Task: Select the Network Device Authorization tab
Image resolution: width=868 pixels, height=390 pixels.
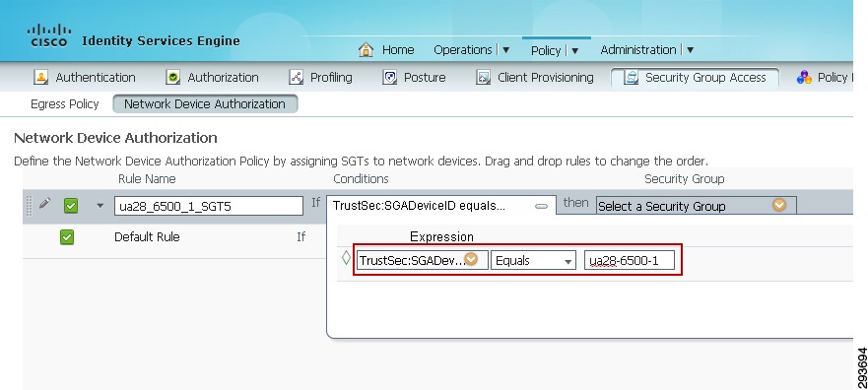Action: click(x=205, y=104)
